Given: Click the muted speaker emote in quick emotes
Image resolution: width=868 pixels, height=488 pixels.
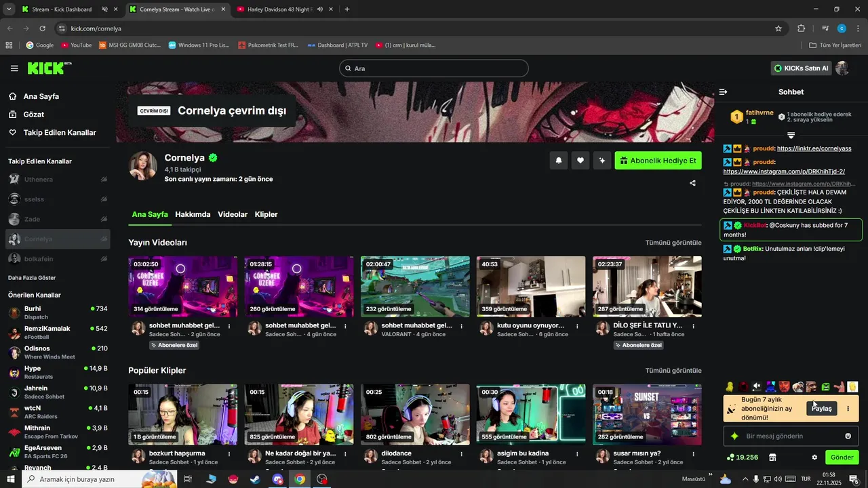Looking at the screenshot, I should [757, 387].
